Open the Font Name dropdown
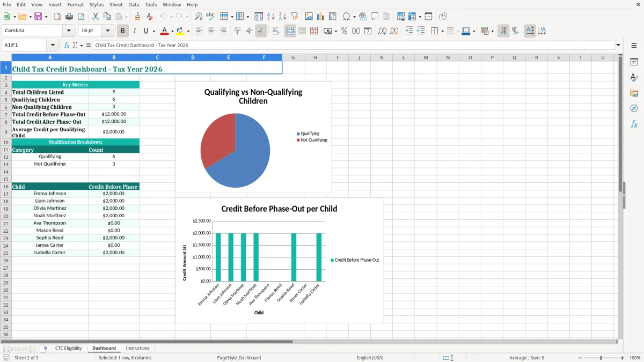The height and width of the screenshot is (362, 644). click(x=69, y=31)
